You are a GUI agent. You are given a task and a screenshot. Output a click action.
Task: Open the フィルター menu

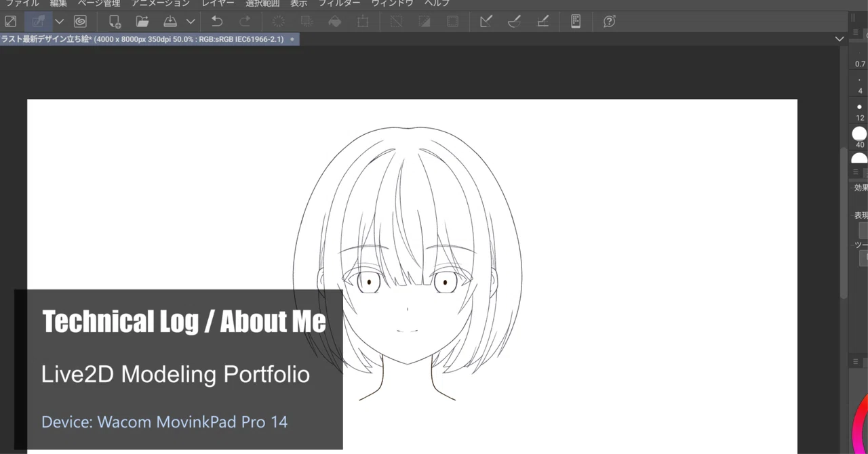(339, 3)
